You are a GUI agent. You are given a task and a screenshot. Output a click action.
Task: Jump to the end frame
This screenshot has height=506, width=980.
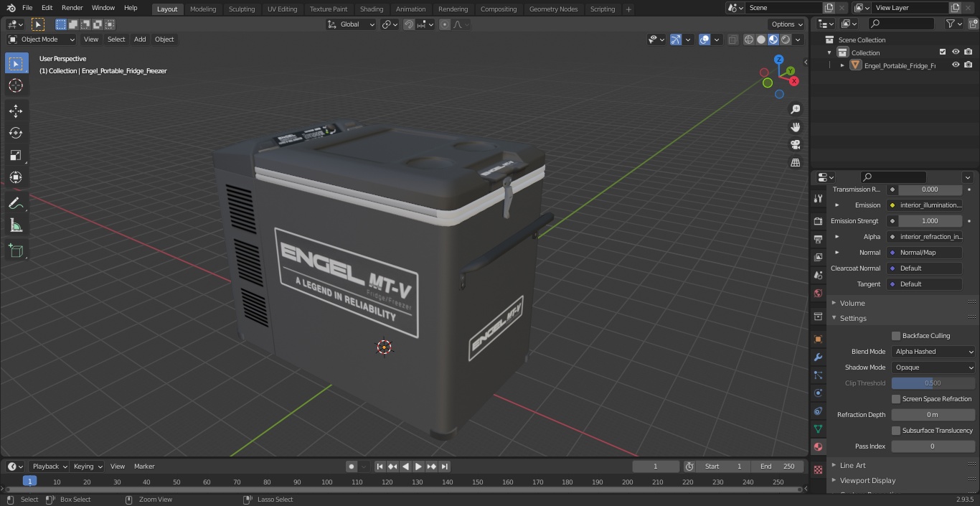[444, 467]
